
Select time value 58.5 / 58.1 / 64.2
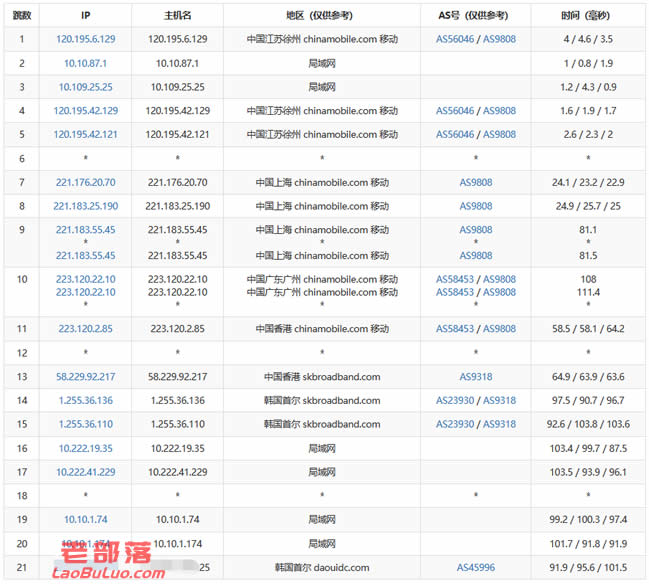coord(588,329)
